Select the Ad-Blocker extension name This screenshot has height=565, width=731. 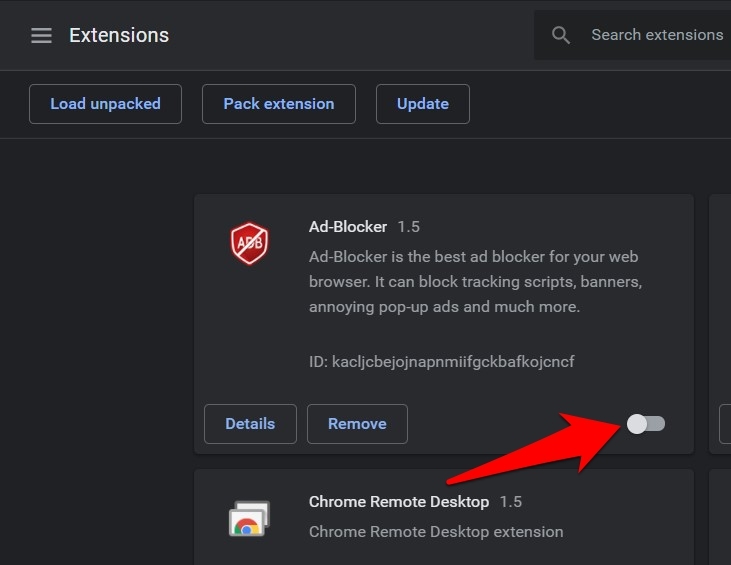coord(348,227)
